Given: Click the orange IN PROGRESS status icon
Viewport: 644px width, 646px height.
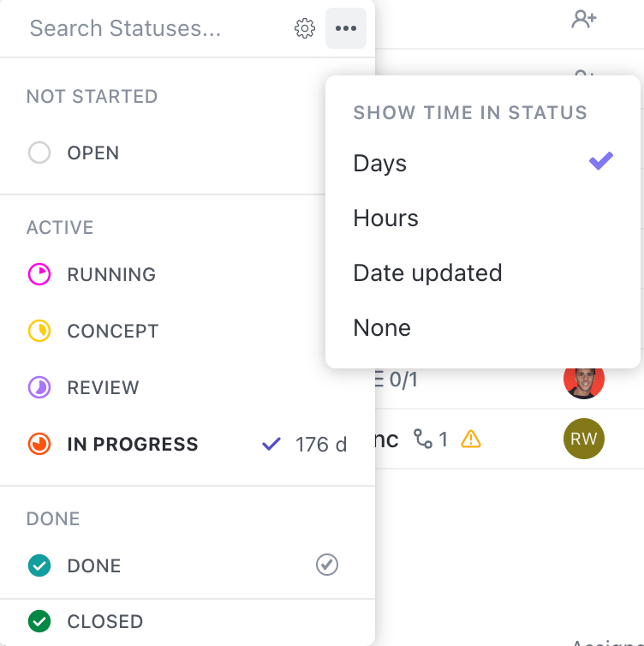Looking at the screenshot, I should tap(39, 445).
